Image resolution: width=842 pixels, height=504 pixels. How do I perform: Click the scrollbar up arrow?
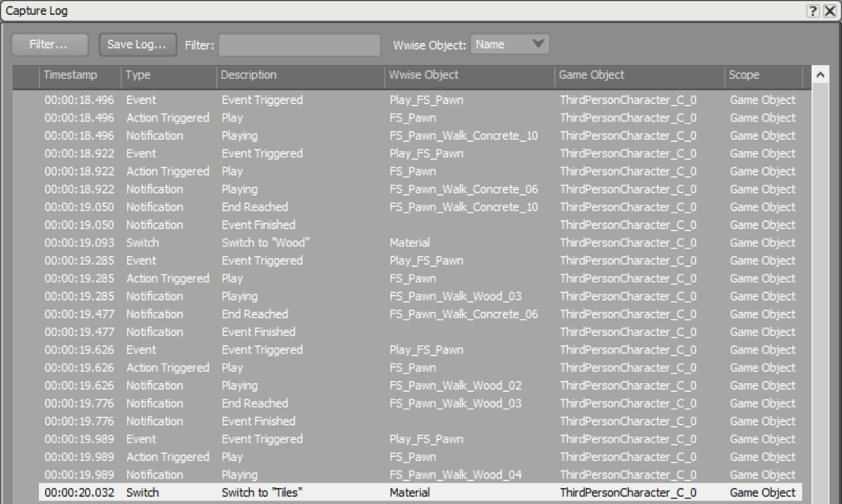coord(821,75)
